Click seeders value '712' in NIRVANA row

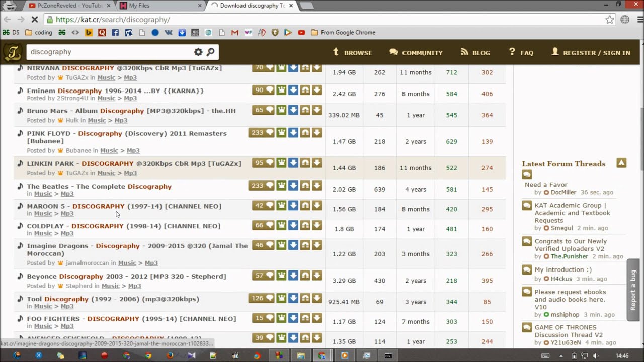coord(451,72)
